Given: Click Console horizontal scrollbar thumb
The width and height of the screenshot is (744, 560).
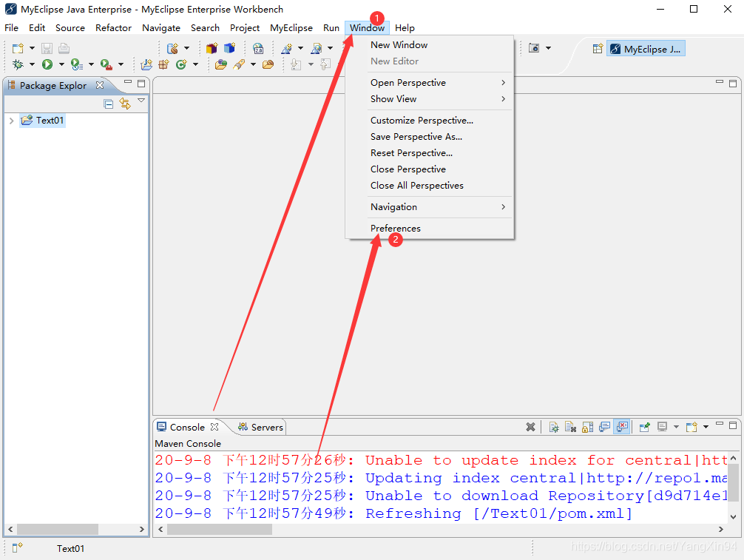Looking at the screenshot, I should click(x=220, y=529).
